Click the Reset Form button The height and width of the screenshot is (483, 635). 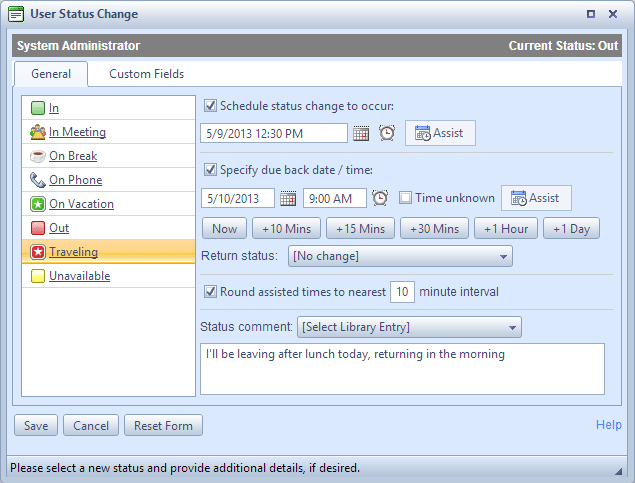[163, 425]
